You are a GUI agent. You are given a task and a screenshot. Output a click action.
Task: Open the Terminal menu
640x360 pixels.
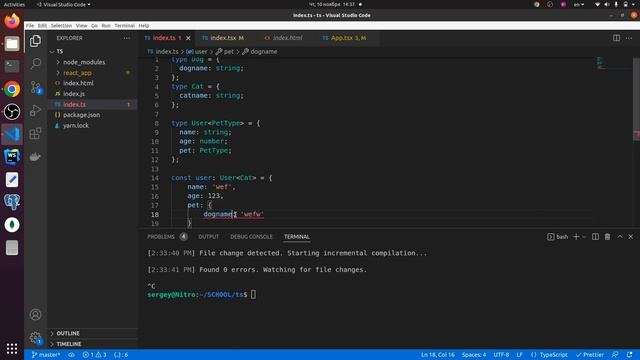(124, 25)
